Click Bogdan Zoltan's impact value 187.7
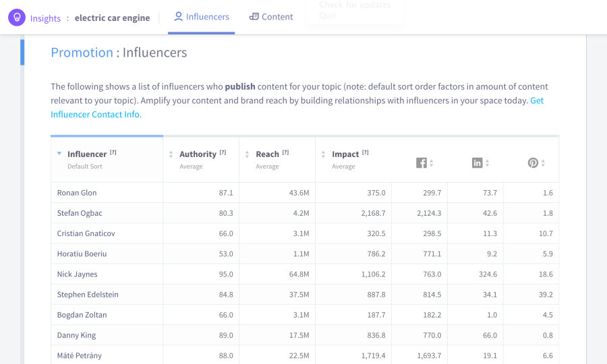The width and height of the screenshot is (607, 364). tap(376, 315)
